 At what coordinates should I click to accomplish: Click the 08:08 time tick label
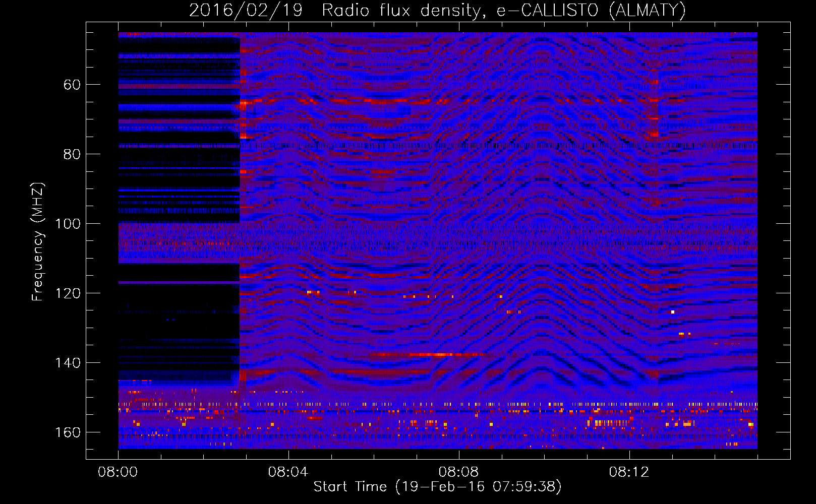(458, 472)
